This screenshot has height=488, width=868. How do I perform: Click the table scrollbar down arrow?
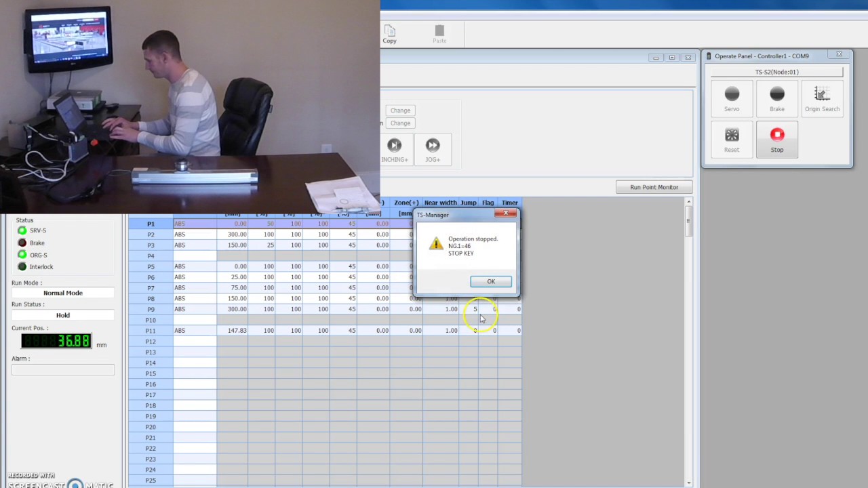click(689, 483)
